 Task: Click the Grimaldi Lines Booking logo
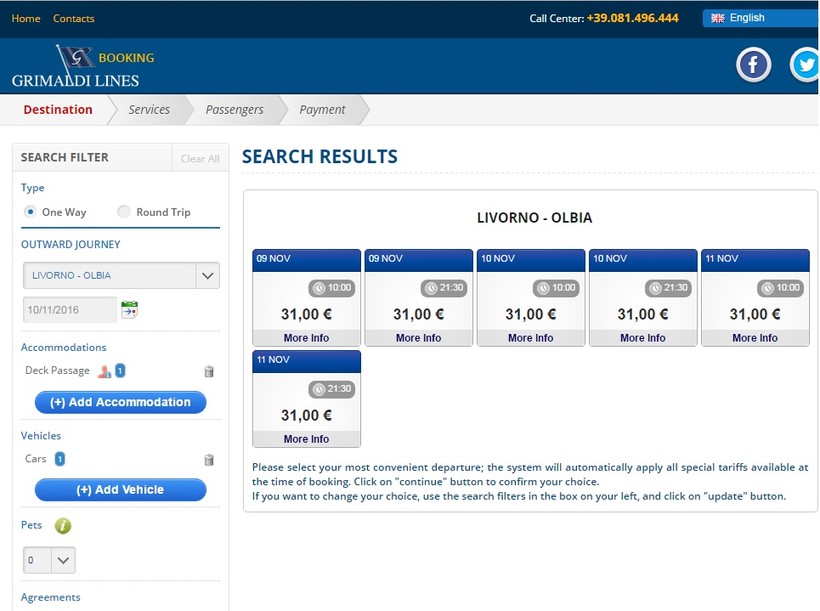83,67
